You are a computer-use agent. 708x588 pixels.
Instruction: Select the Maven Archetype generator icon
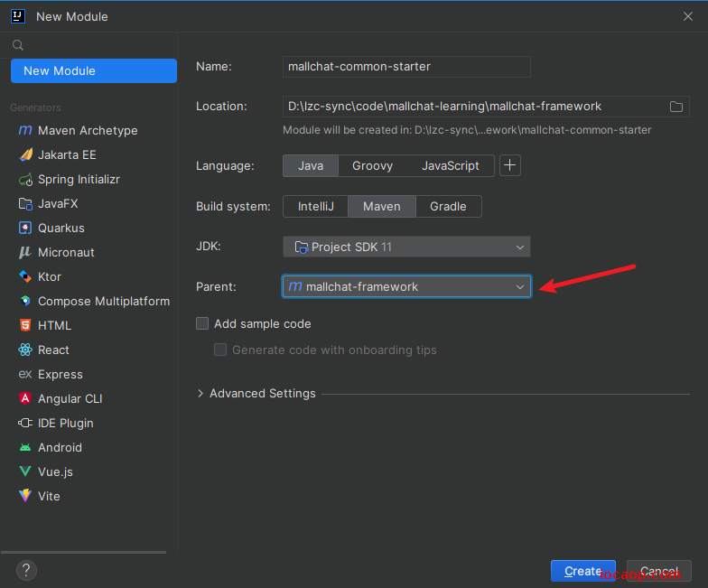point(25,130)
